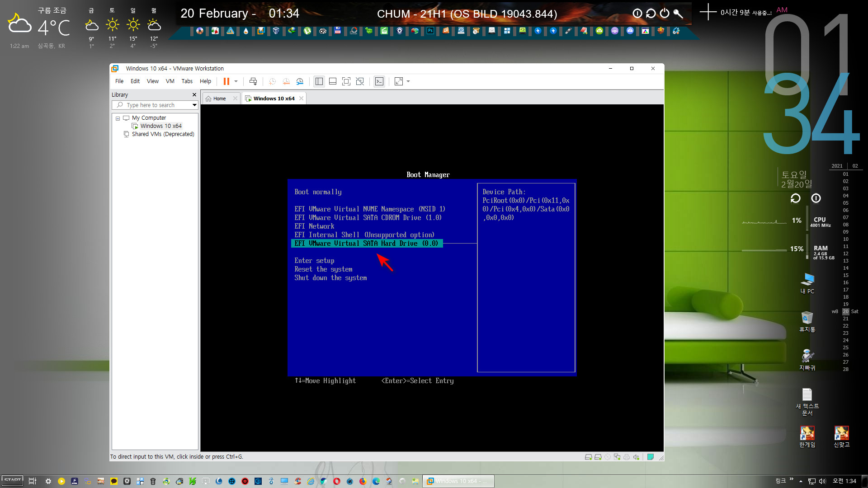Select EFI Internal Shell entry
Viewport: 868px width, 488px height.
point(364,235)
